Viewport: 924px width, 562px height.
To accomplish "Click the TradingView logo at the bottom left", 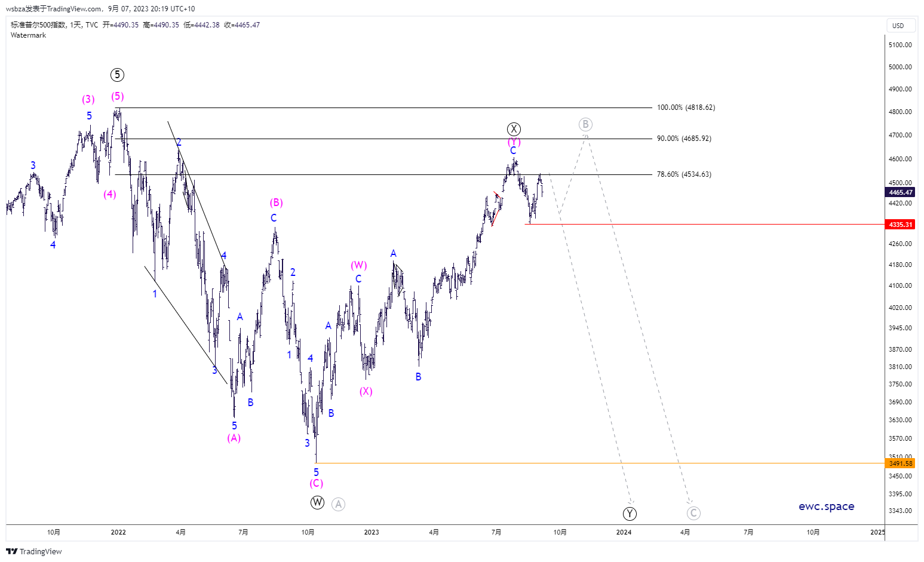I will [x=34, y=551].
